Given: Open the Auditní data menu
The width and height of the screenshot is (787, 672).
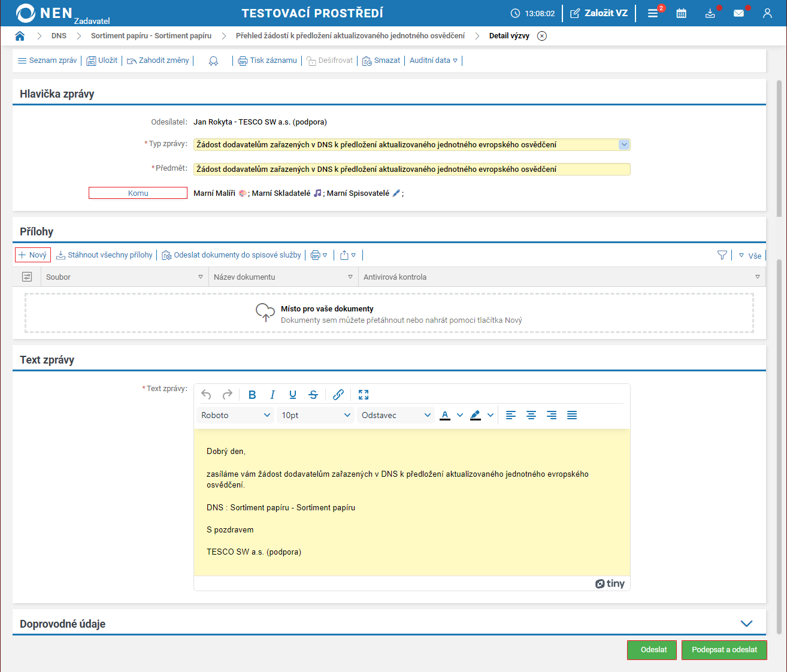Looking at the screenshot, I should pyautogui.click(x=433, y=60).
